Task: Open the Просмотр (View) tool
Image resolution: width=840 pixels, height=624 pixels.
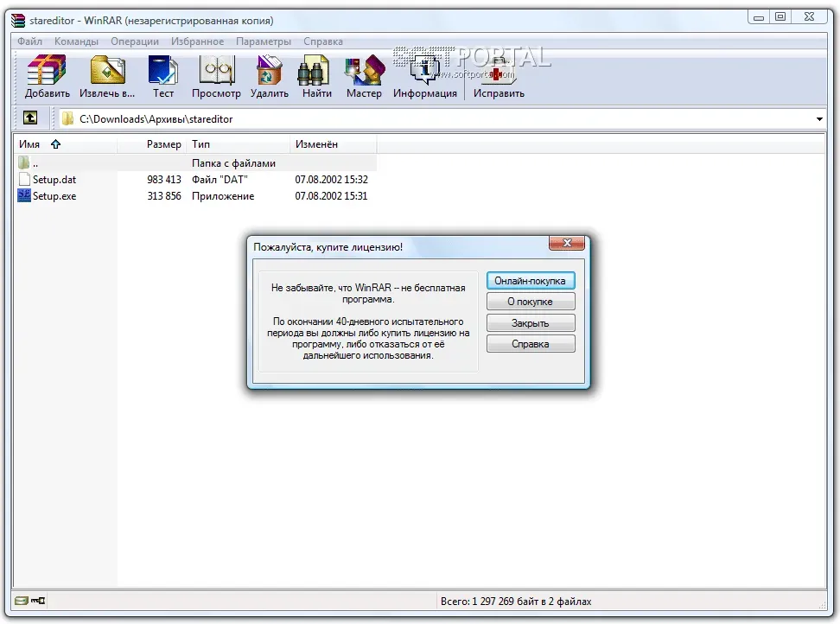Action: click(216, 76)
